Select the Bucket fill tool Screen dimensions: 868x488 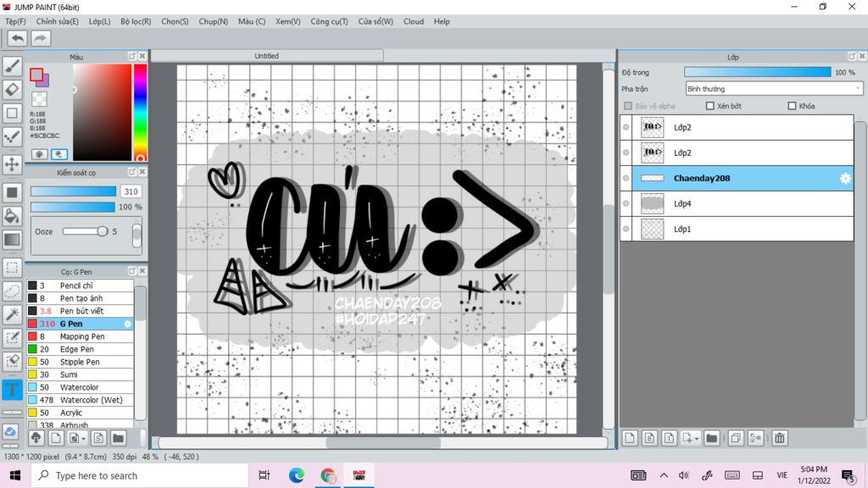[12, 216]
